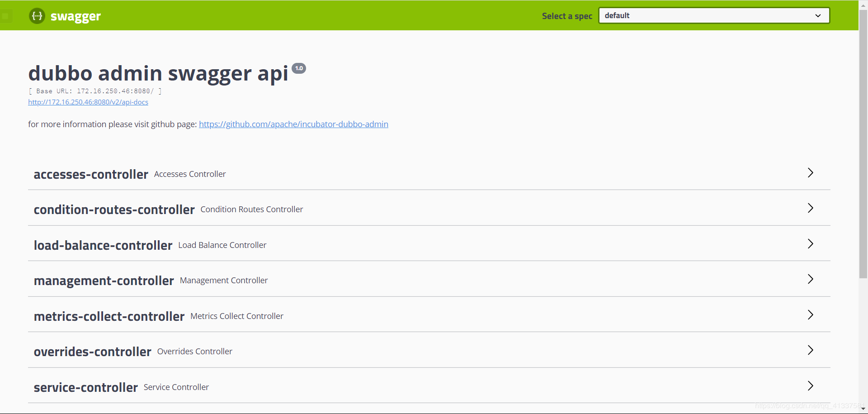Screen dimensions: 868x414
Task: Expand management-controller via its chevron
Action: click(x=810, y=279)
